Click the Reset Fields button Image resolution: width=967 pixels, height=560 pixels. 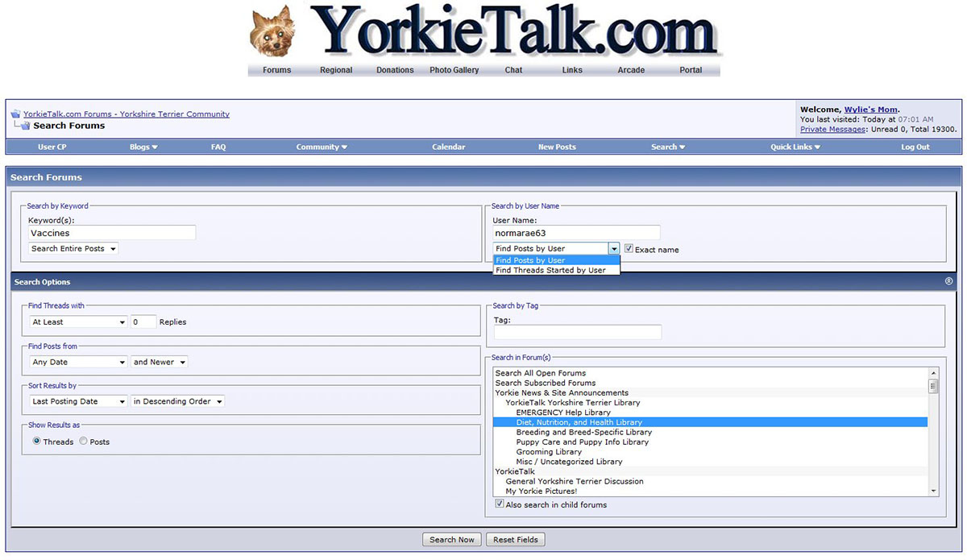point(516,540)
